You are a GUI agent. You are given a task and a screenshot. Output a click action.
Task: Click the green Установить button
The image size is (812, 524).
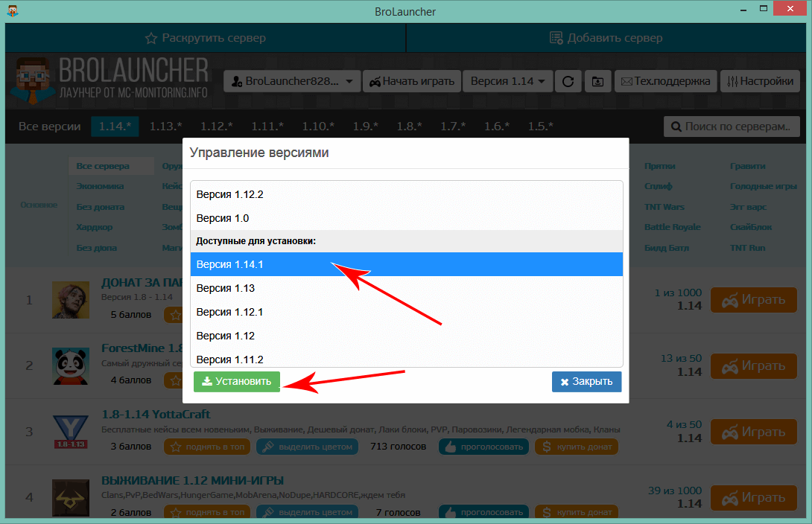pos(237,382)
